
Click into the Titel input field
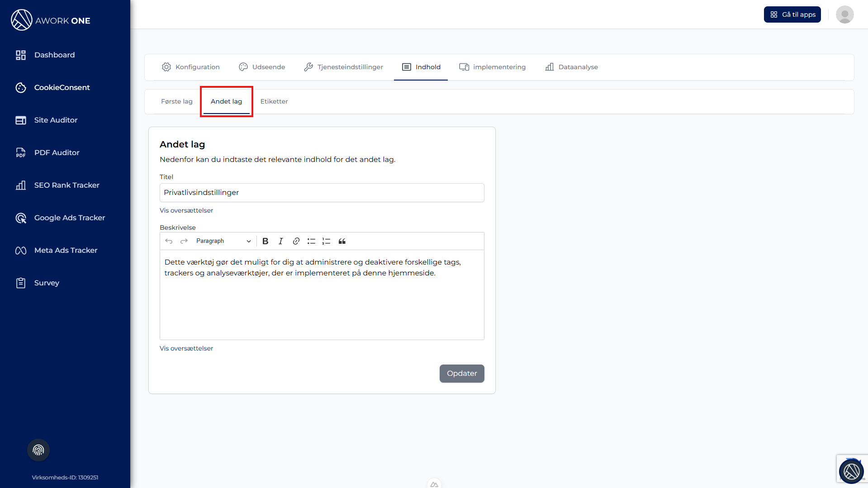pos(322,193)
